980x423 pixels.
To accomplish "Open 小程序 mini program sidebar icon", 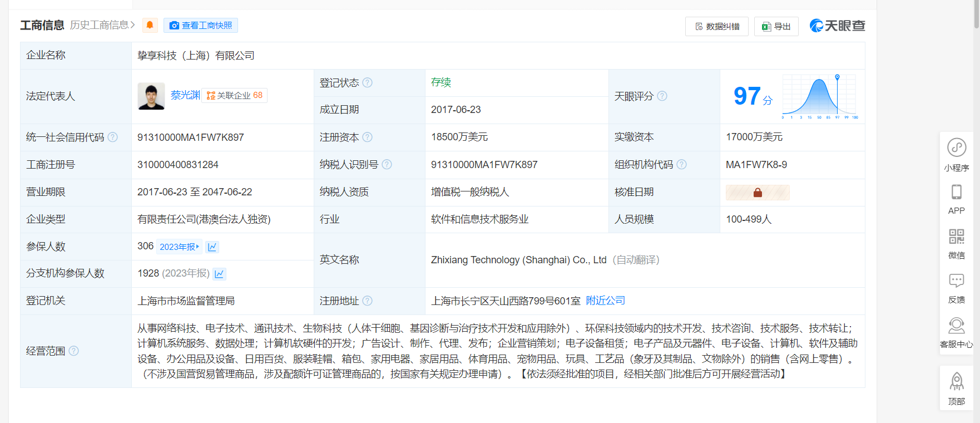I will [x=957, y=155].
